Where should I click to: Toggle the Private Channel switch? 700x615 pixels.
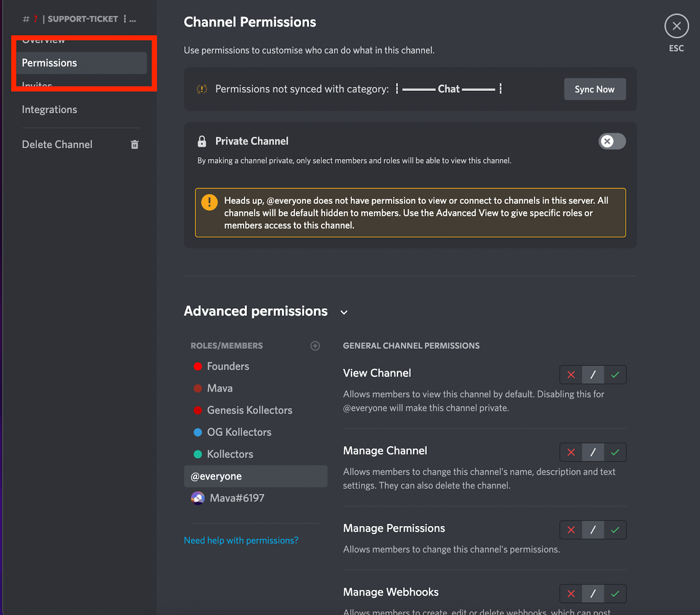[x=612, y=141]
